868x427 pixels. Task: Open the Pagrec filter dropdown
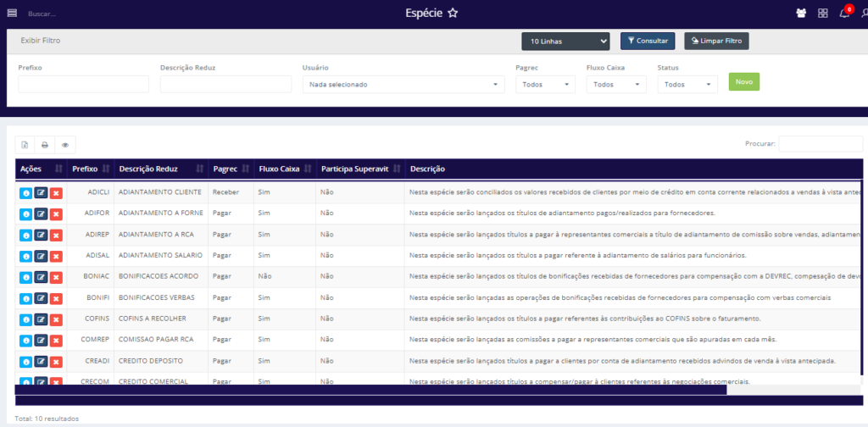[x=544, y=85]
